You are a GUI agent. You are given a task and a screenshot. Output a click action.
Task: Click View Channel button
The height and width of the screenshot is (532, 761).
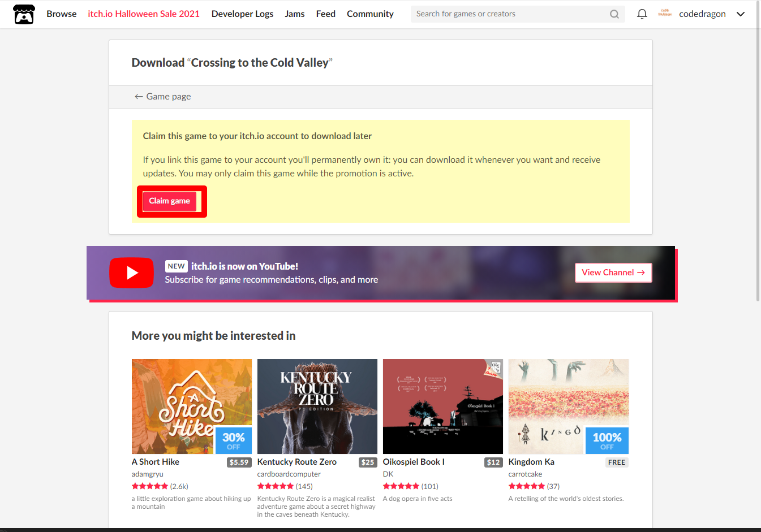[613, 273]
